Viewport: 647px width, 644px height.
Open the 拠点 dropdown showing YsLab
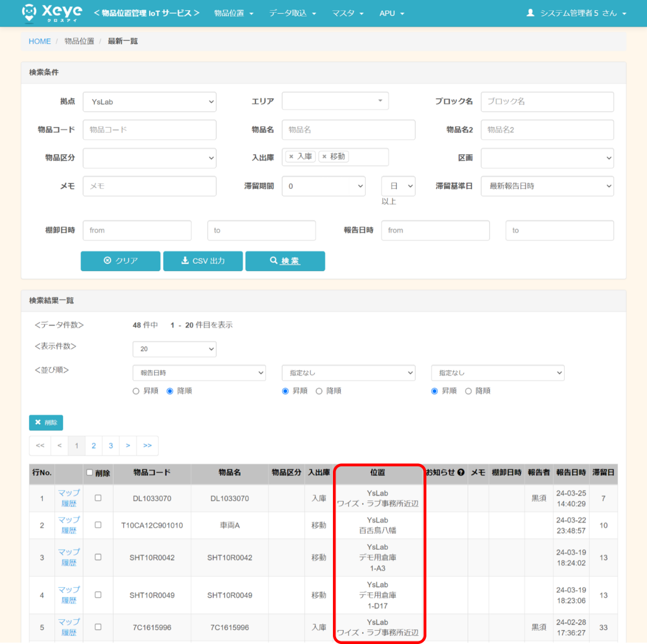coord(149,102)
